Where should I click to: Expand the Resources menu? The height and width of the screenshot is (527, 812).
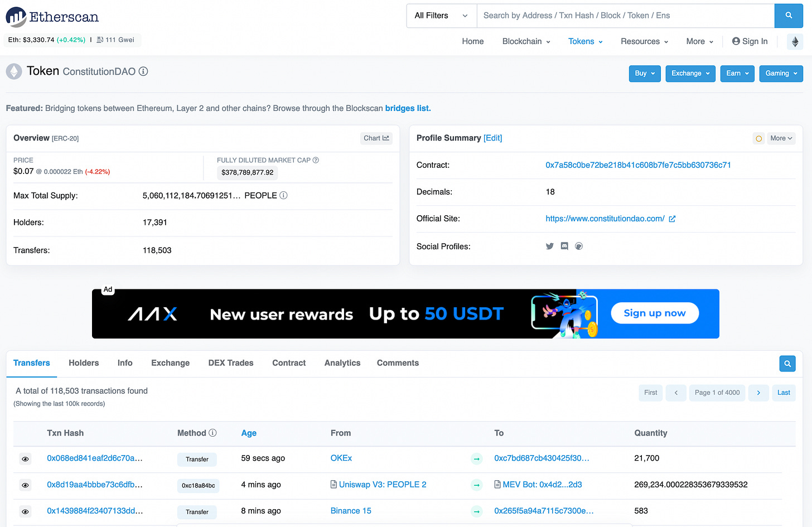click(x=644, y=41)
